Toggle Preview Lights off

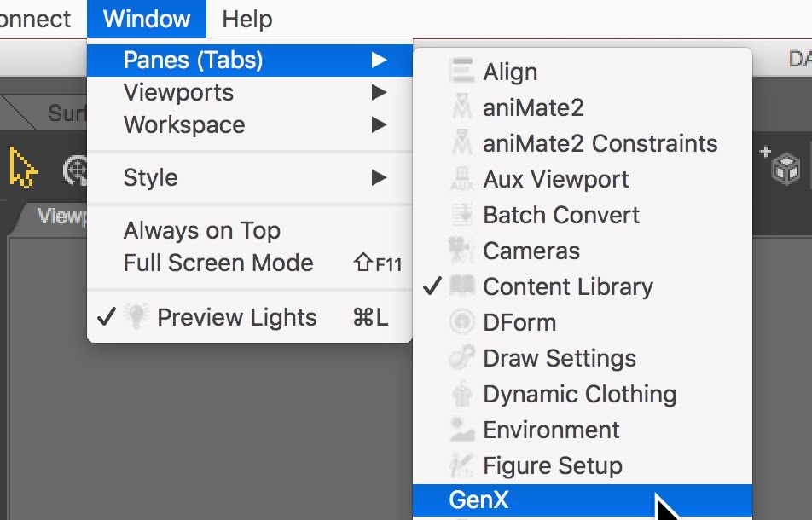click(x=237, y=318)
